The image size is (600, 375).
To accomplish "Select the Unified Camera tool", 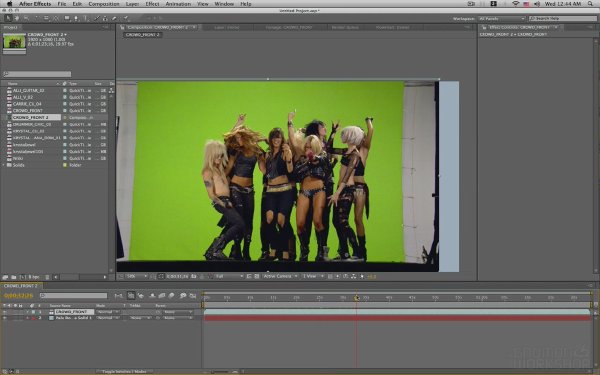I will pyautogui.click(x=46, y=18).
